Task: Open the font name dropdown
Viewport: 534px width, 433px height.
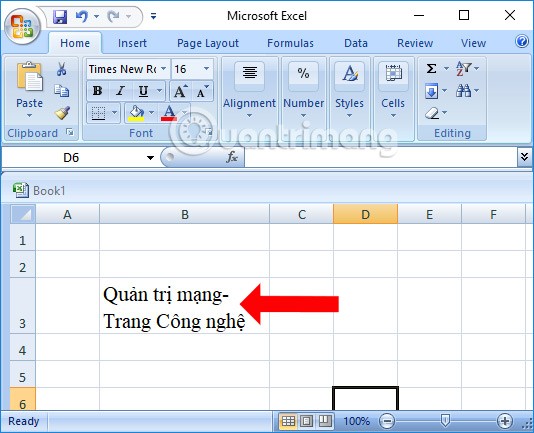Action: (x=163, y=69)
